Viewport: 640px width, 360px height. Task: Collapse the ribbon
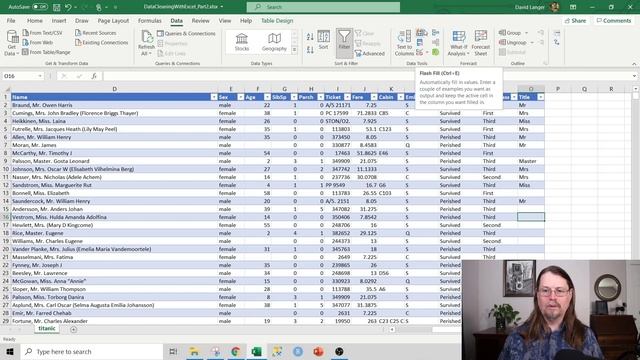point(634,64)
